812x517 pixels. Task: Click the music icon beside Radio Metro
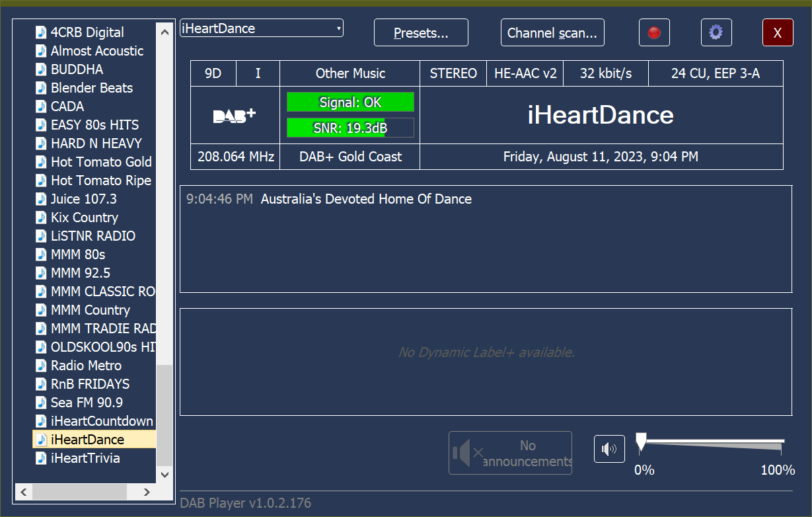tap(42, 365)
